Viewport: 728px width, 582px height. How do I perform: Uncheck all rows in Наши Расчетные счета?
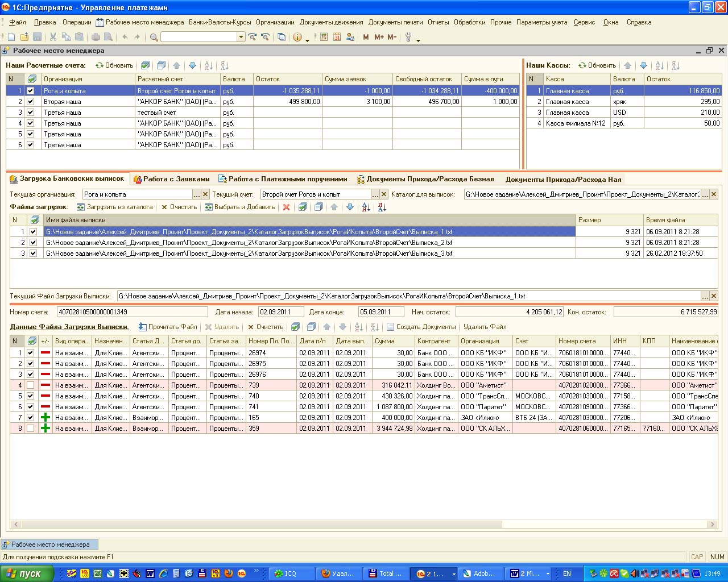tap(161, 65)
